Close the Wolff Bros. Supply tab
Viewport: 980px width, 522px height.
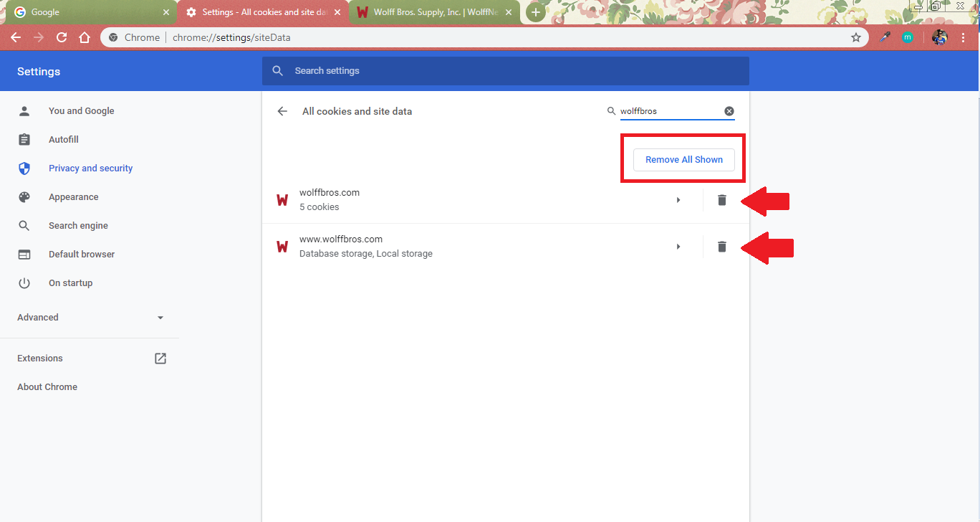pyautogui.click(x=509, y=12)
